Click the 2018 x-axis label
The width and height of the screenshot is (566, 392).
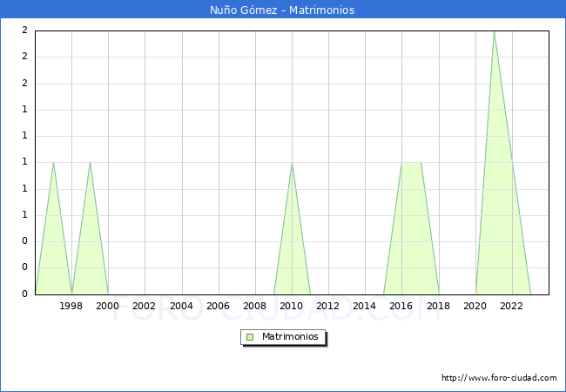tap(438, 306)
